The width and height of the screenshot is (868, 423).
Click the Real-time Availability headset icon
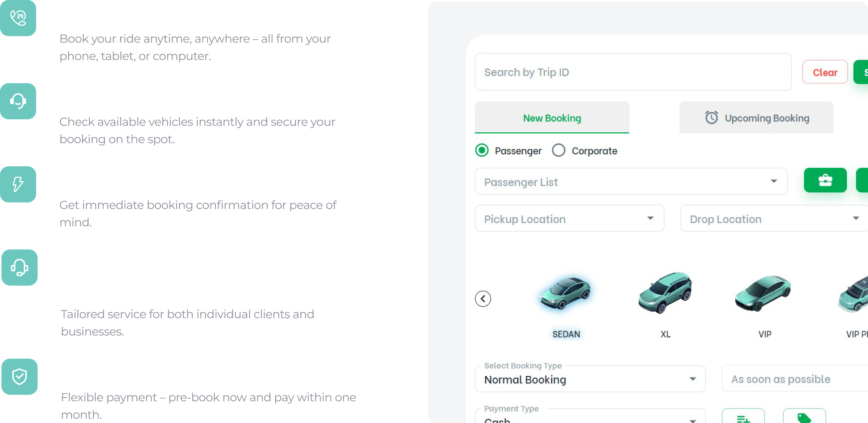(x=18, y=101)
